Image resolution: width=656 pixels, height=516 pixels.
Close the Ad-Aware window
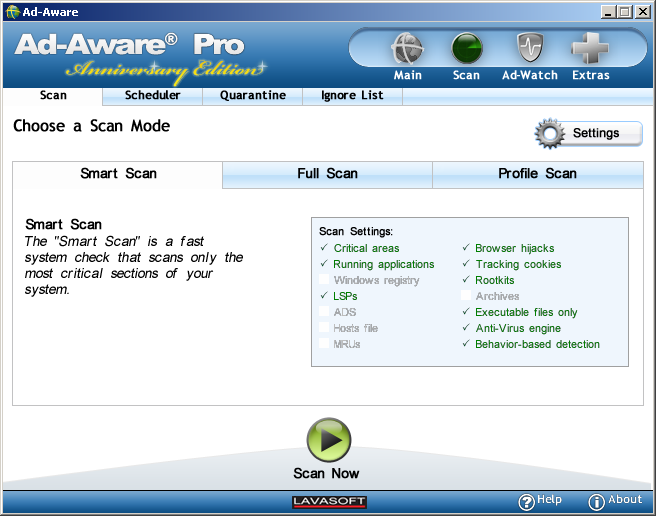click(x=642, y=12)
